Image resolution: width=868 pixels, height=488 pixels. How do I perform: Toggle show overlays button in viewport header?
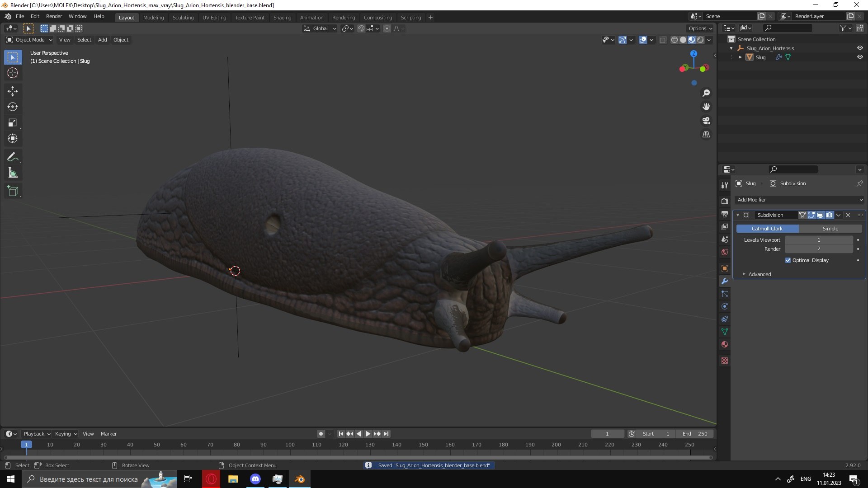coord(643,40)
